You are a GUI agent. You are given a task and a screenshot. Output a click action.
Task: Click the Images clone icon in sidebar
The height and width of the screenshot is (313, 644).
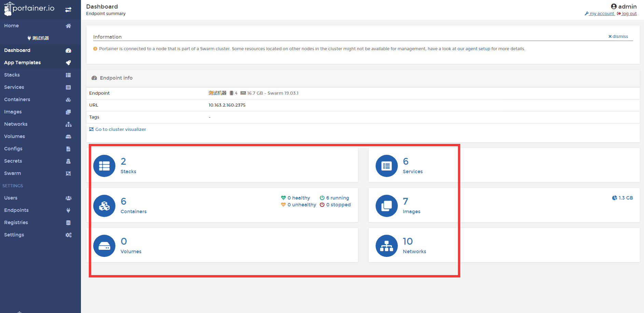tap(68, 112)
